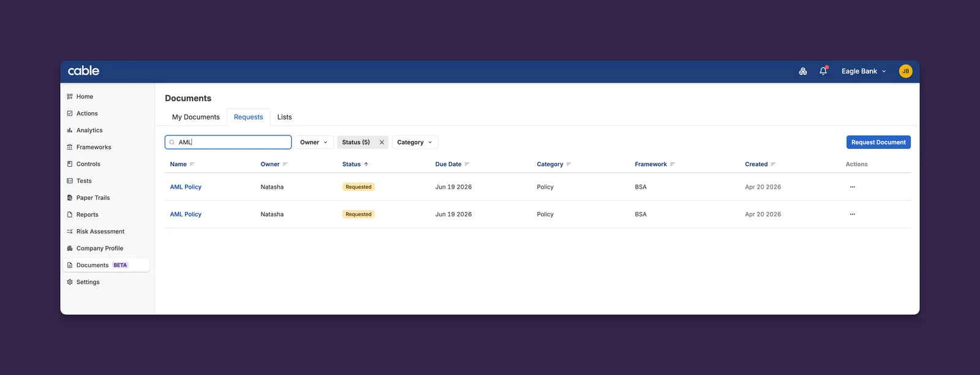Click the search magnifier icon
Screen dimensions: 980x375
172,142
